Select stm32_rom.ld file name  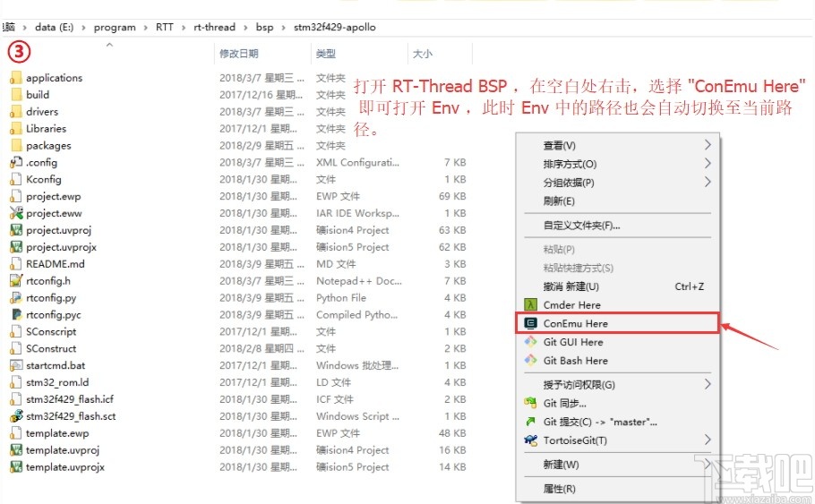57,382
